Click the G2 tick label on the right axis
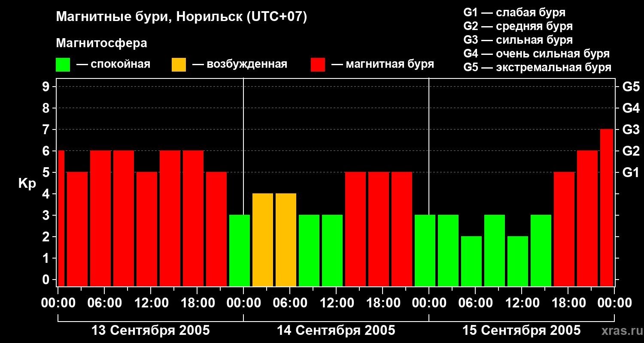 click(x=631, y=151)
